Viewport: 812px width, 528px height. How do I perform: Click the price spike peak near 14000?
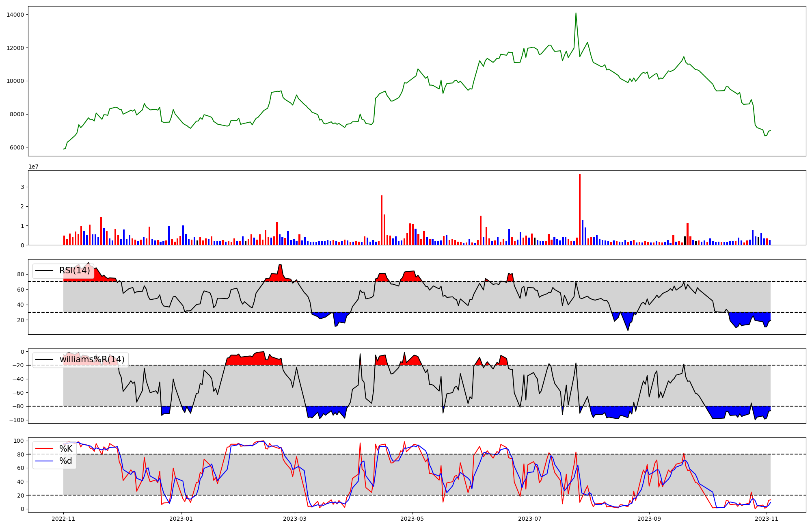pos(576,13)
